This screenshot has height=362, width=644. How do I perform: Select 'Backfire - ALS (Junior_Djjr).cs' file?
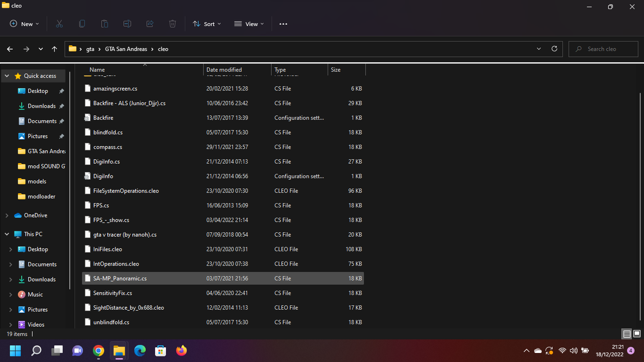coord(223,103)
